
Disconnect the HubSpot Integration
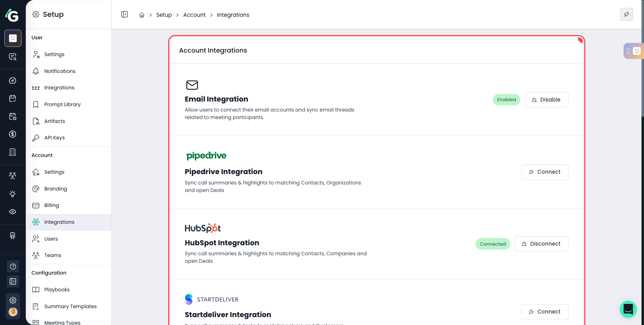click(541, 244)
